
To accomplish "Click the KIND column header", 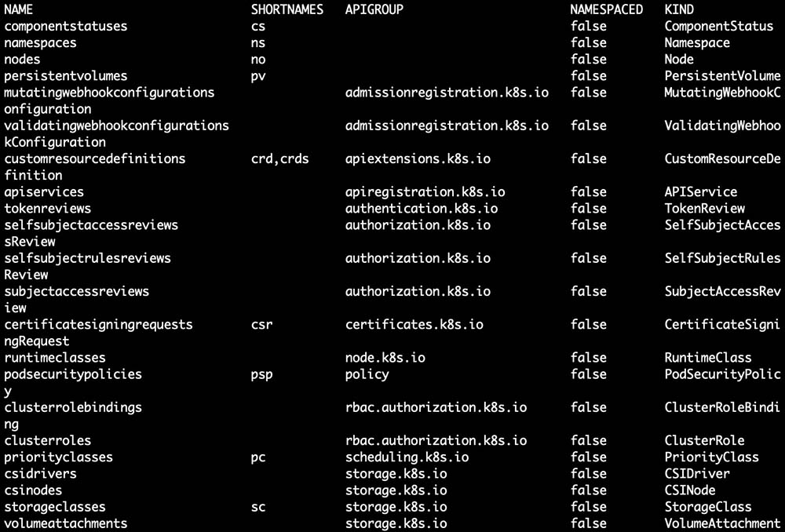I will 679,9.
